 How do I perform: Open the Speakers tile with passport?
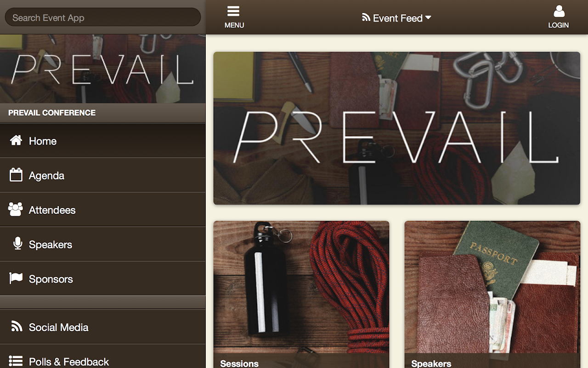(492, 294)
